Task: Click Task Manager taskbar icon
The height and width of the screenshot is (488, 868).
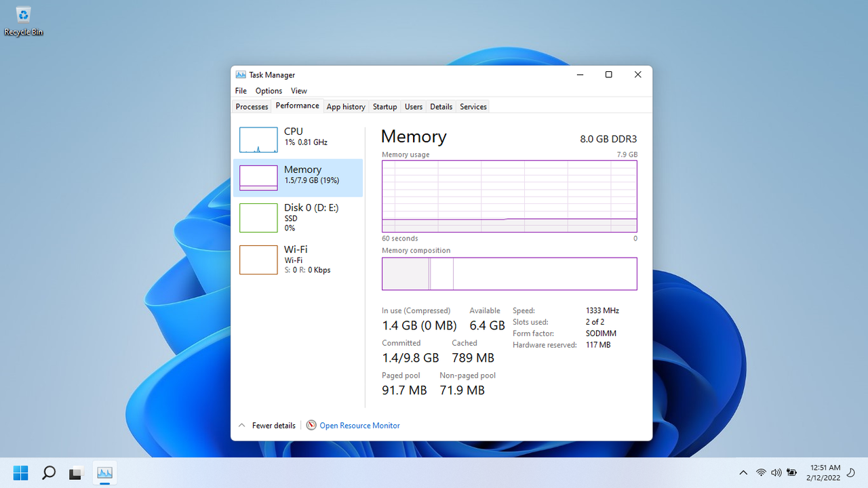Action: pyautogui.click(x=104, y=472)
